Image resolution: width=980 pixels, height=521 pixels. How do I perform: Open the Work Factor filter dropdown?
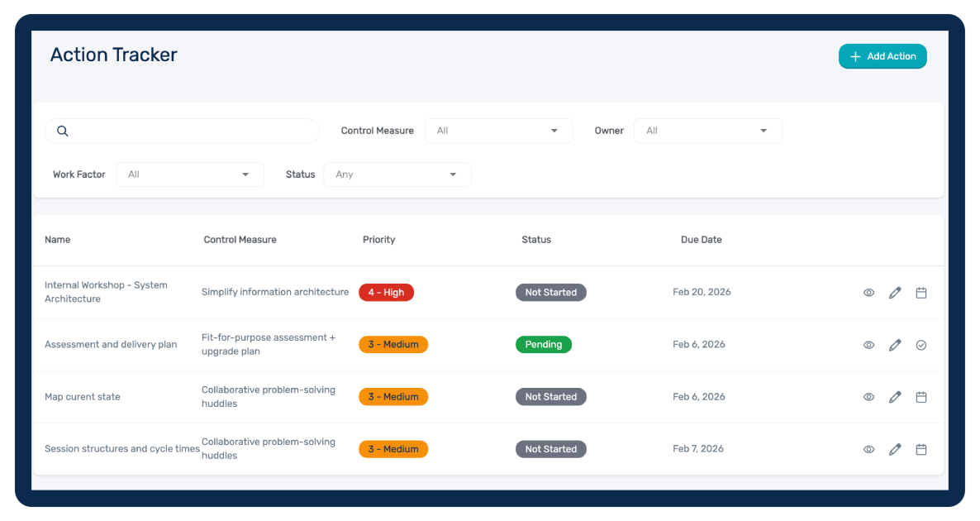click(x=189, y=174)
